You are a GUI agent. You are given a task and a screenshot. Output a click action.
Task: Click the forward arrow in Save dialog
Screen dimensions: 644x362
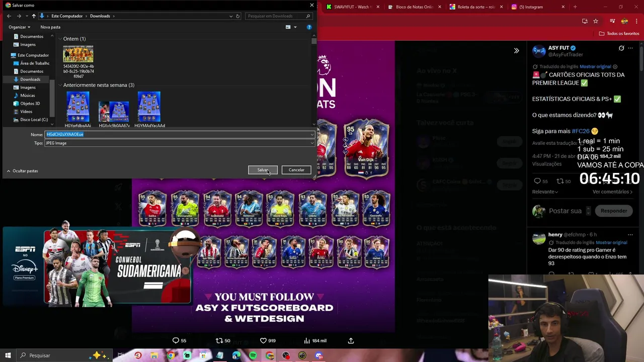click(x=19, y=16)
